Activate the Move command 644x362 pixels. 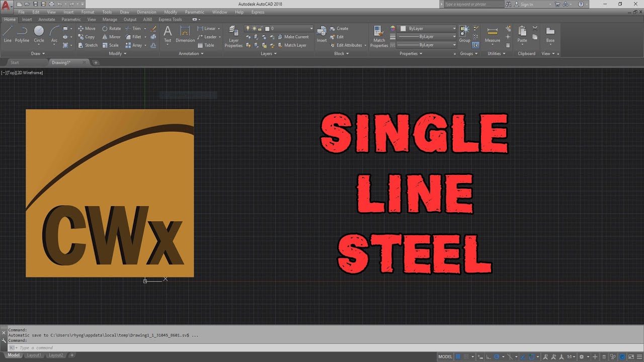coord(87,29)
